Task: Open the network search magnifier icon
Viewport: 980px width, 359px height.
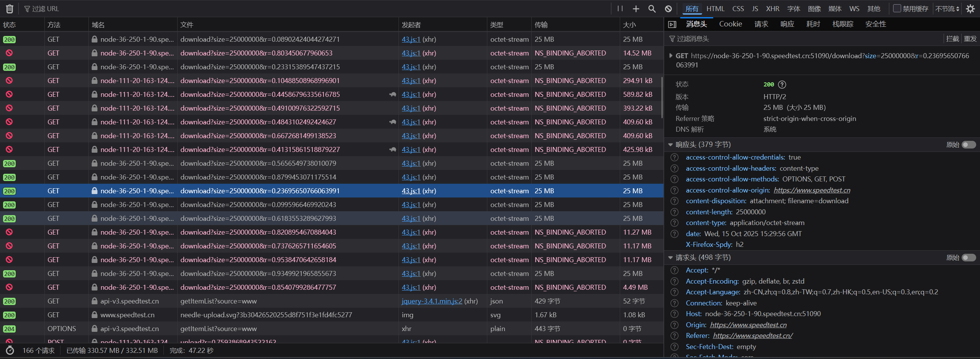Action: click(x=652, y=9)
